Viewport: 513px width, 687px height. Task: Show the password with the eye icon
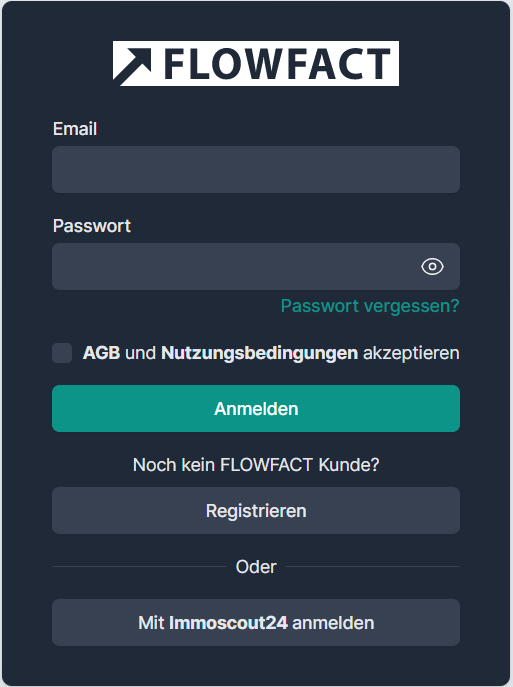[x=432, y=266]
